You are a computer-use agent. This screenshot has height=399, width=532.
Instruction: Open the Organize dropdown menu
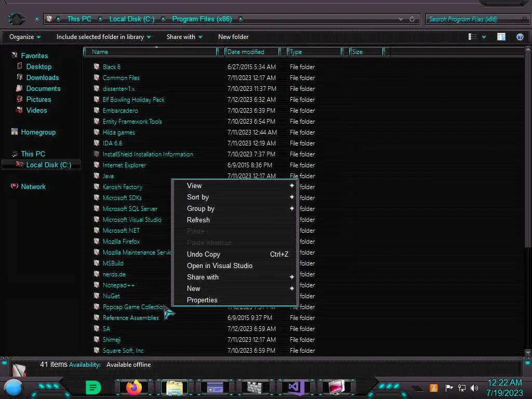(x=25, y=37)
